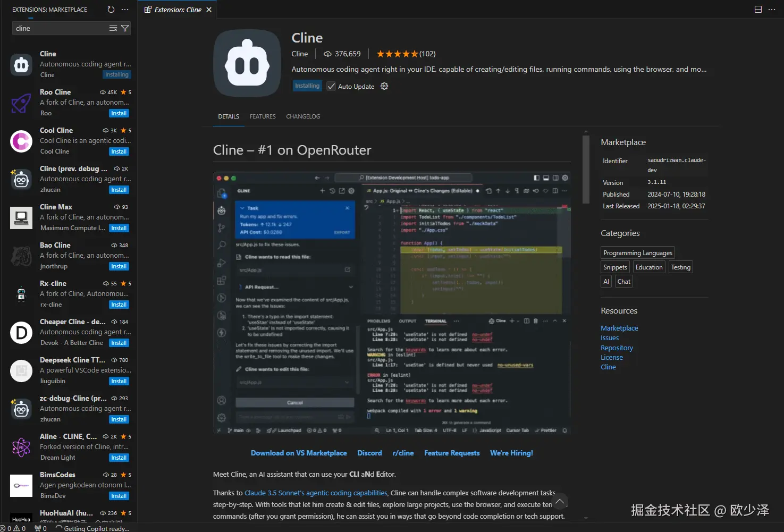
Task: Click the Aline atom icon
Action: [21, 447]
